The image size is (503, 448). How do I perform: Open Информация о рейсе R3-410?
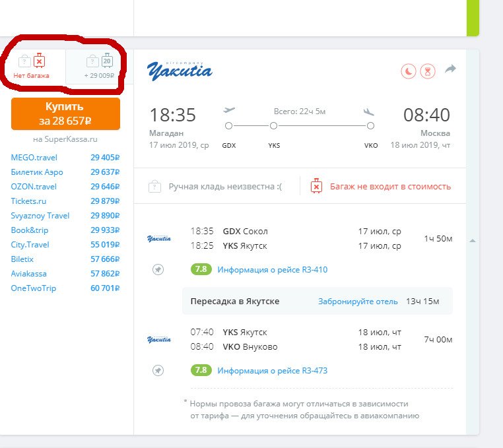coord(273,270)
